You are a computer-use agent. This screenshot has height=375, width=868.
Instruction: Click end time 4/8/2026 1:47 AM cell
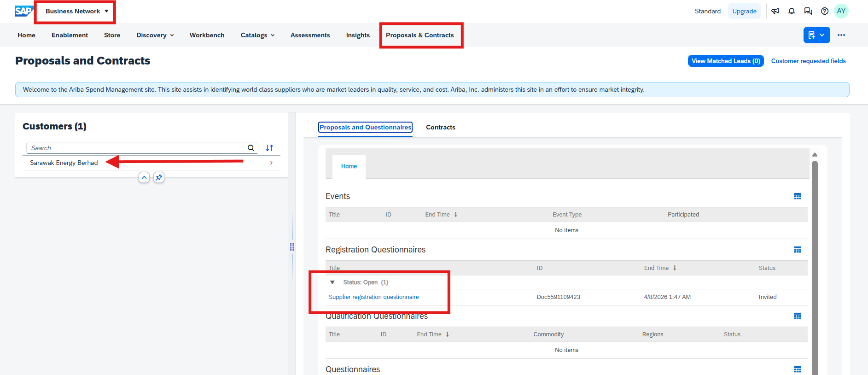point(667,297)
